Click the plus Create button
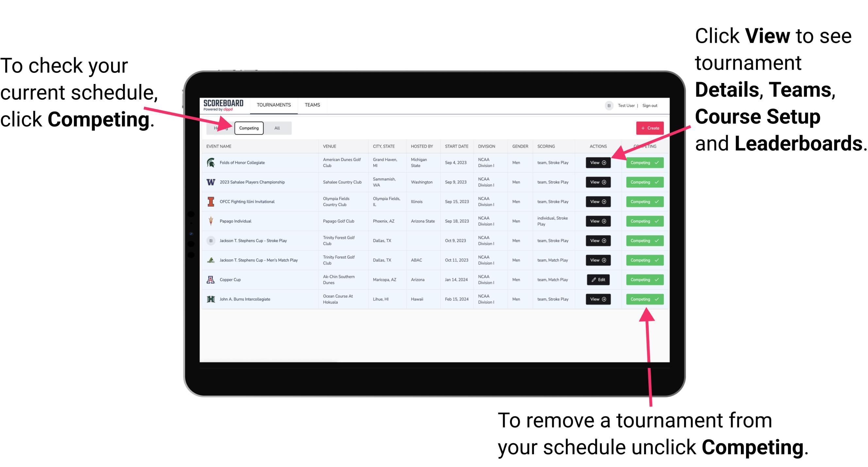The image size is (868, 467). tap(648, 128)
